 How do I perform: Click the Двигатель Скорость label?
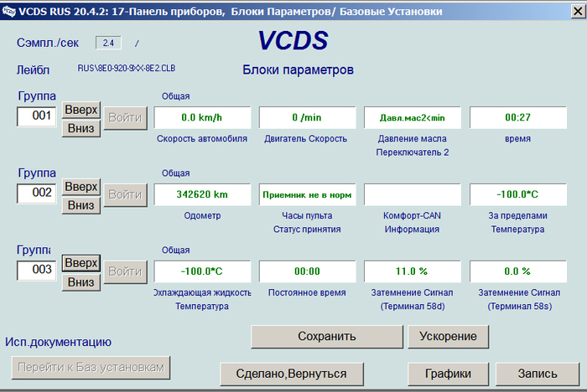tap(306, 139)
